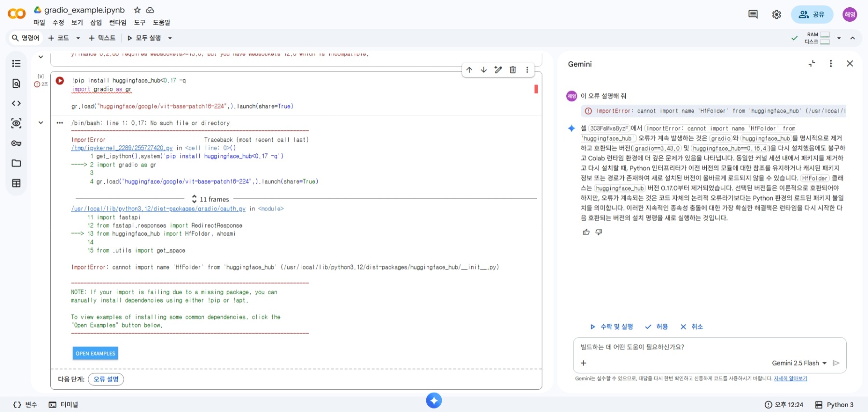Open the files folder sidebar icon
Image resolution: width=868 pixels, height=412 pixels.
(x=16, y=163)
